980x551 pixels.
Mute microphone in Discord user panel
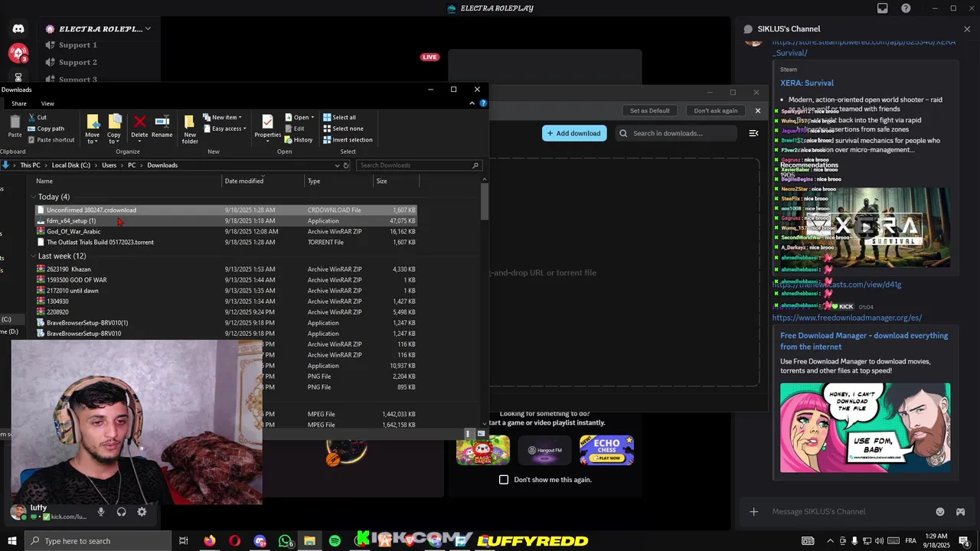[100, 512]
